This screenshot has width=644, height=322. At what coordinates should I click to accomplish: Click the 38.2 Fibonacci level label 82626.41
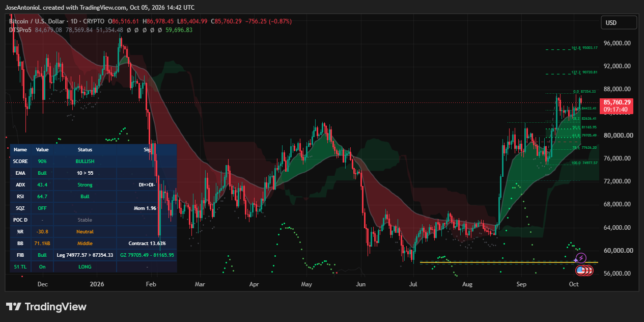[x=584, y=118]
